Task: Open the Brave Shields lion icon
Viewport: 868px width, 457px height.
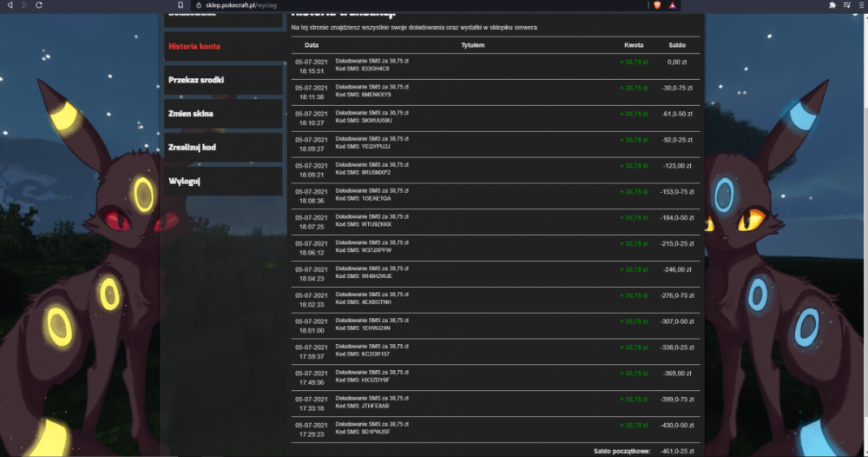Action: tap(657, 5)
